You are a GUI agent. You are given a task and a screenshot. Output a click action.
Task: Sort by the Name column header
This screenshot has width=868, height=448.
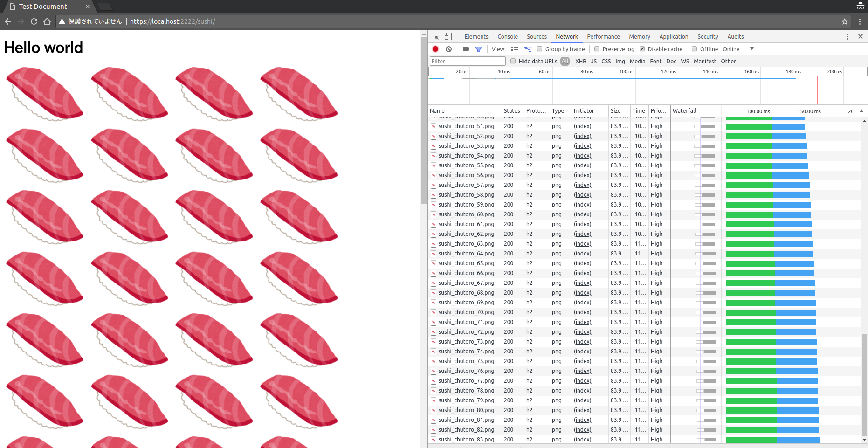[x=465, y=111]
